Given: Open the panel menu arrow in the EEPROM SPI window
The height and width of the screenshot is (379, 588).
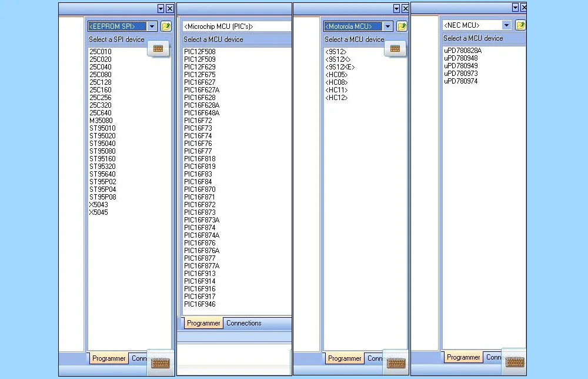Looking at the screenshot, I should (161, 8).
